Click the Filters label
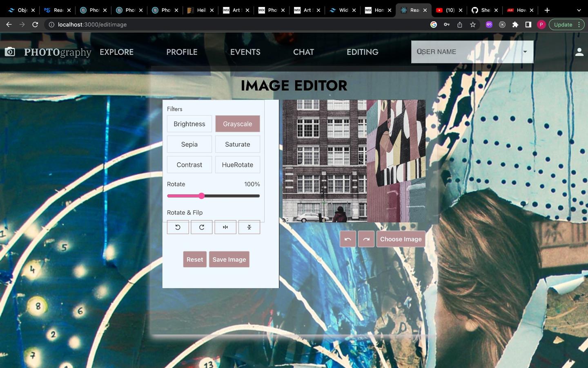Screen dimensions: 588x368 pyautogui.click(x=174, y=109)
